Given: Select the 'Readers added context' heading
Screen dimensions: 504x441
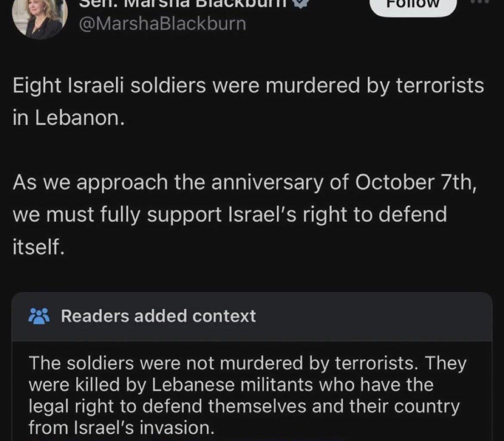Looking at the screenshot, I should click(x=159, y=316).
